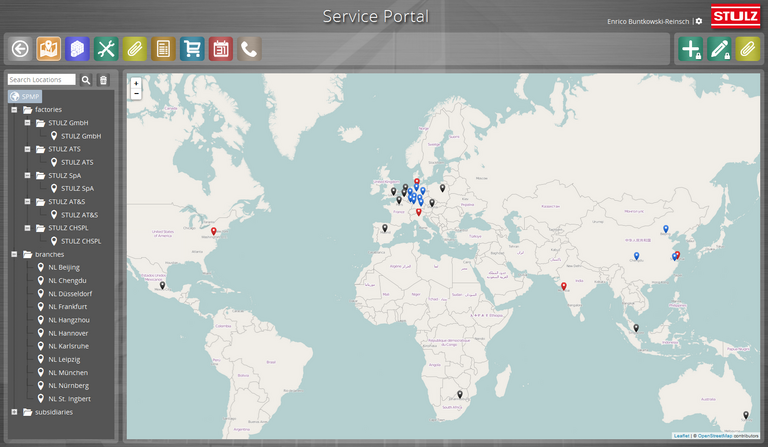Click the STULZ logo

coord(735,17)
